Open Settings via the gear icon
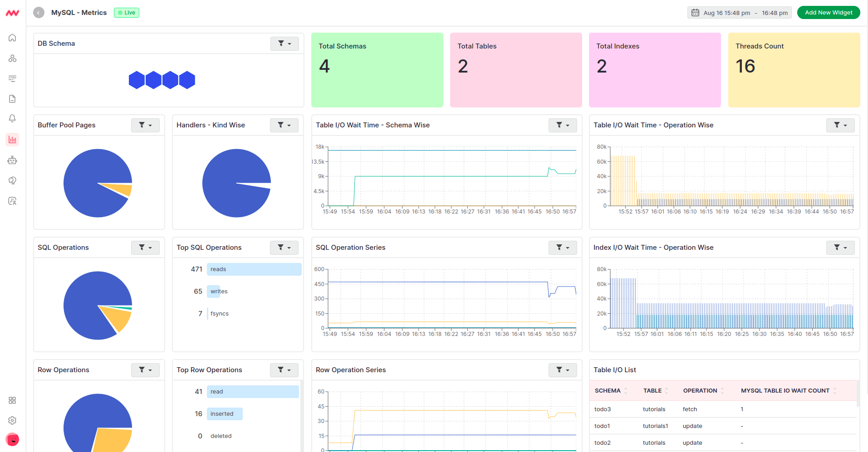The image size is (868, 452). (12, 420)
